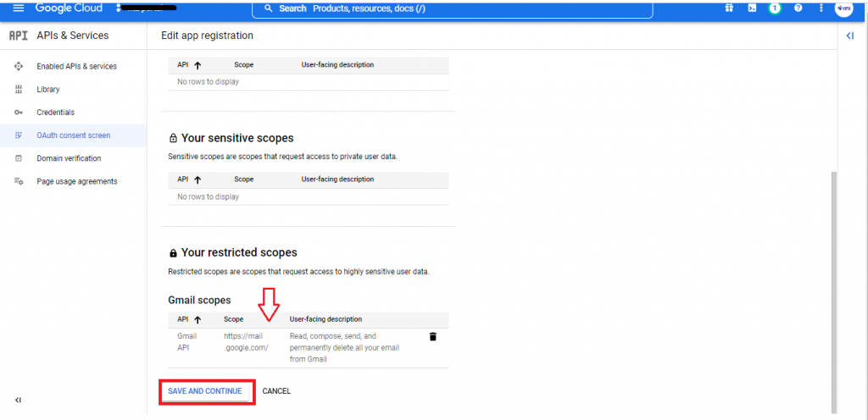The image size is (868, 420).
Task: Click the Google Cloud logo
Action: [x=69, y=8]
